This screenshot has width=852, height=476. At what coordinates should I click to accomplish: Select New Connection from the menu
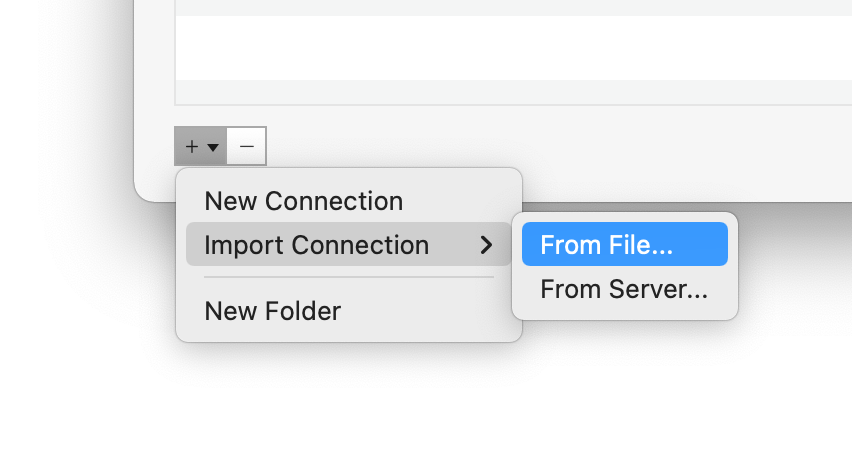point(303,201)
